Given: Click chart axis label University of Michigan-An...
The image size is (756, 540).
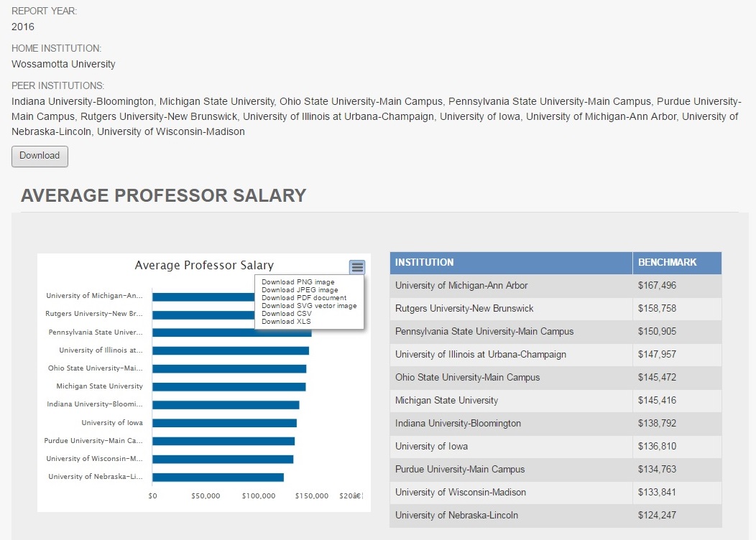Looking at the screenshot, I should 95,296.
